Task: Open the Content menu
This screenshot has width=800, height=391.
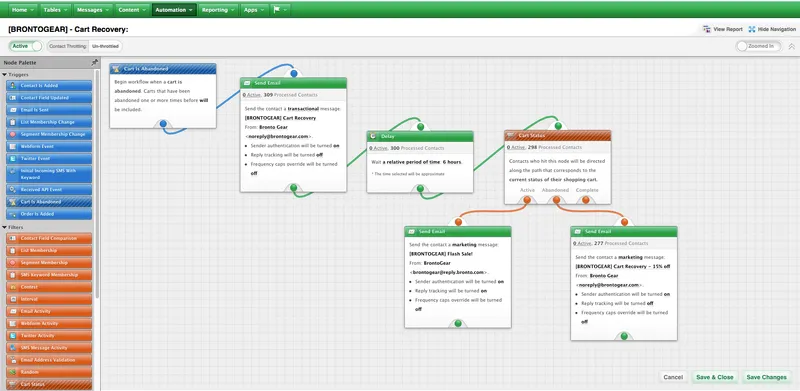Action: pos(132,10)
